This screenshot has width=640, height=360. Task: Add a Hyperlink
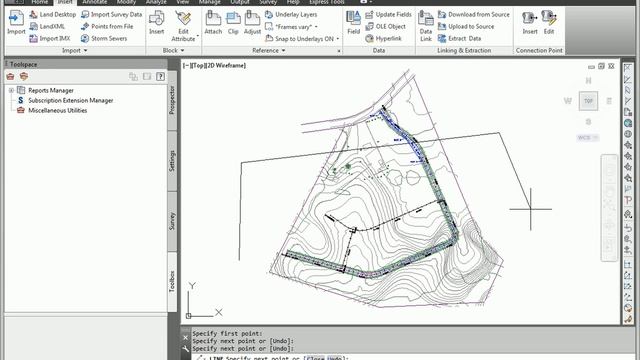(383, 38)
